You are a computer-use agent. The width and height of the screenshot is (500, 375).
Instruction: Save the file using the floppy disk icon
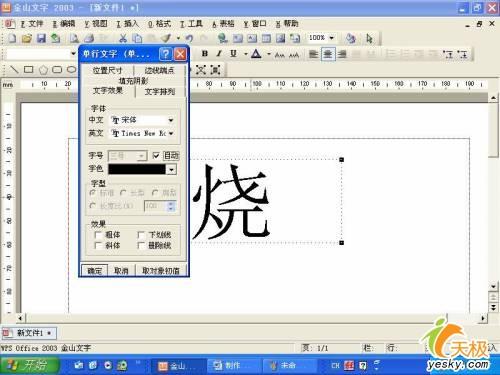pyautogui.click(x=41, y=38)
